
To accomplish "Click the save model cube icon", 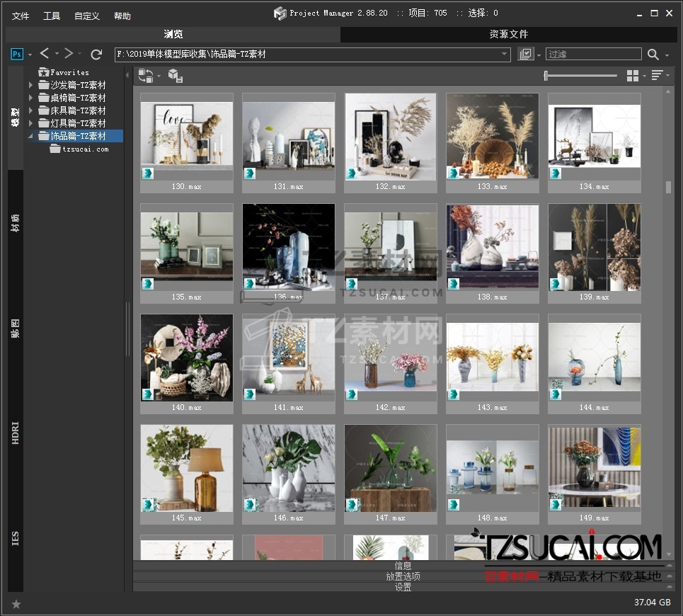I will 175,75.
